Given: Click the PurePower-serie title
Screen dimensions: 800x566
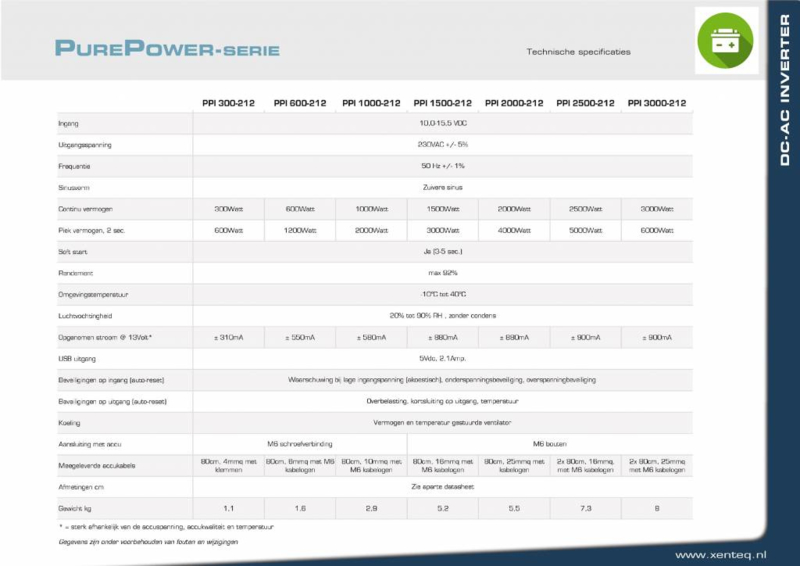Looking at the screenshot, I should click(x=167, y=48).
